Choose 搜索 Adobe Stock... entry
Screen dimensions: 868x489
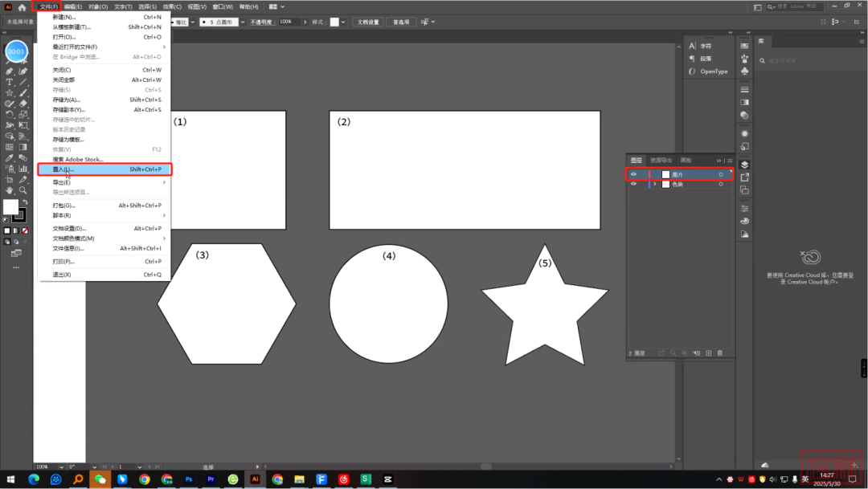(104, 159)
